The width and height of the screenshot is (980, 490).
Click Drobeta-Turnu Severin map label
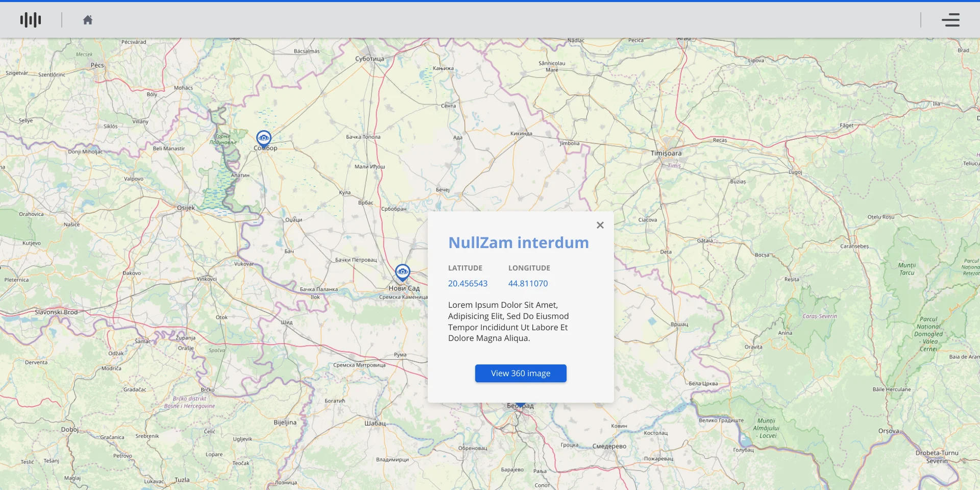pos(937,457)
